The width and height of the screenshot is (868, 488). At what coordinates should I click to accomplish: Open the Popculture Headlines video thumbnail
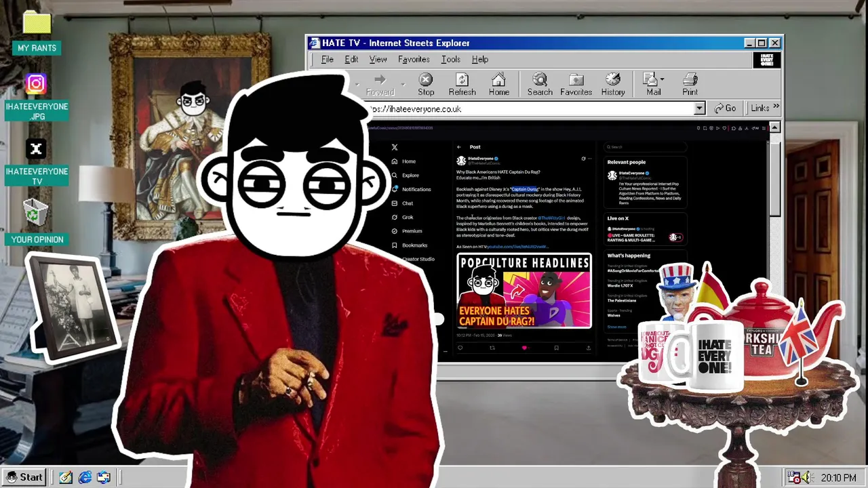524,291
